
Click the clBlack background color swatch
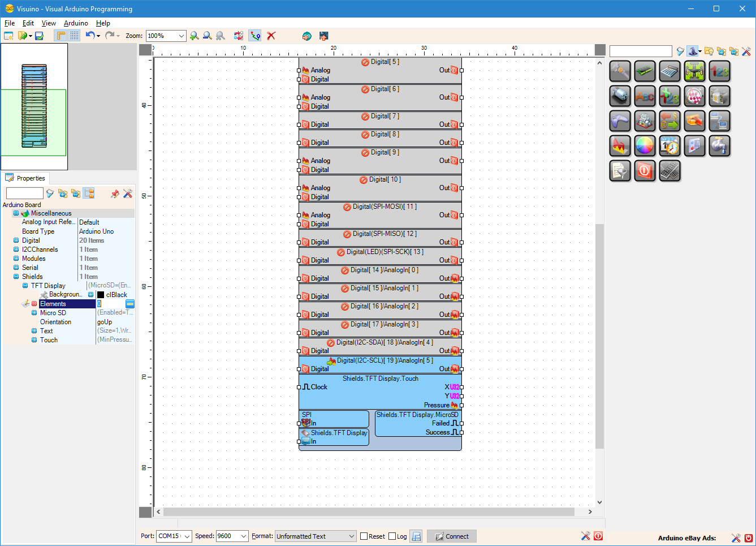(100, 294)
